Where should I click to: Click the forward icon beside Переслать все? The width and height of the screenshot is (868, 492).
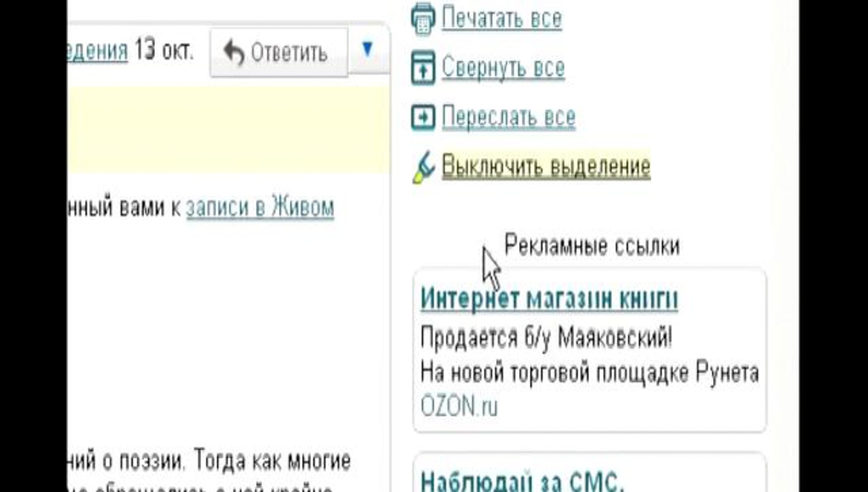423,117
